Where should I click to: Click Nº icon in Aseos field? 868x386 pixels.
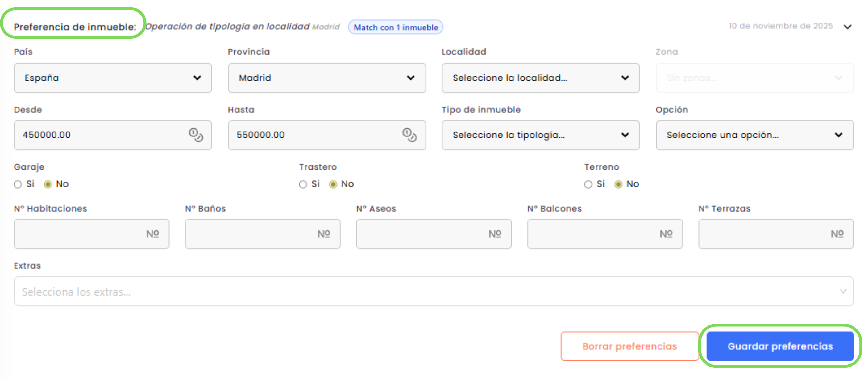point(495,234)
